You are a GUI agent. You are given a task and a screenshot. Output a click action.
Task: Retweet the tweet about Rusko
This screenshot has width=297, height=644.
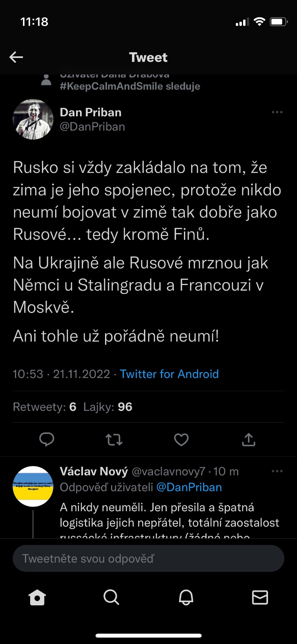tap(114, 440)
